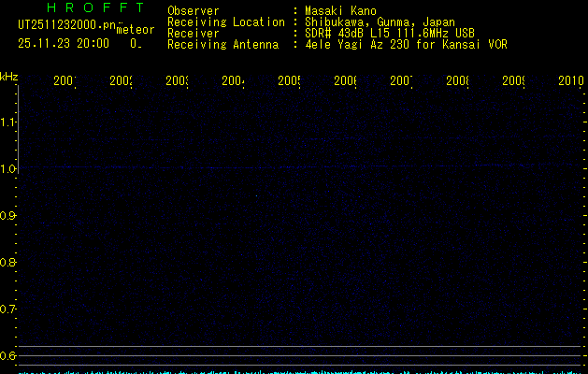Click the Receiving Location label
Image resolution: width=588 pixels, height=374 pixels.
pyautogui.click(x=226, y=22)
